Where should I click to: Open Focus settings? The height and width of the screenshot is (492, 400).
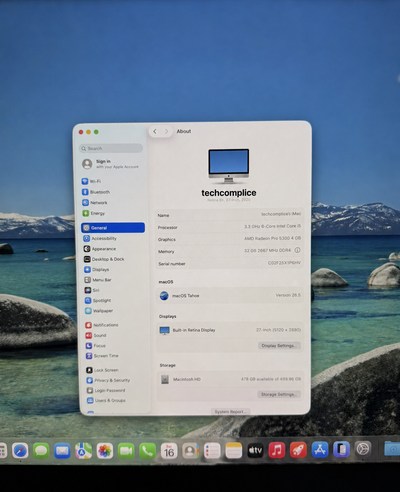[x=117, y=345]
